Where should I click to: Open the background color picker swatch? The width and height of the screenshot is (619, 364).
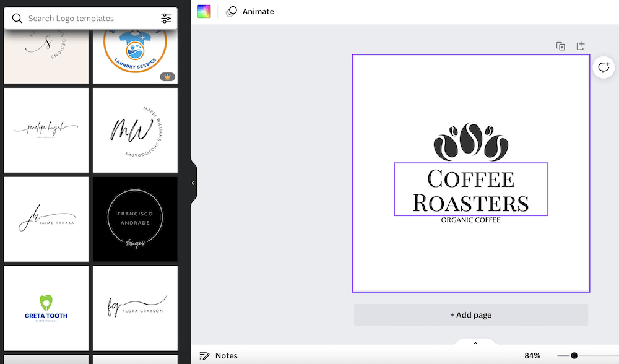204,11
